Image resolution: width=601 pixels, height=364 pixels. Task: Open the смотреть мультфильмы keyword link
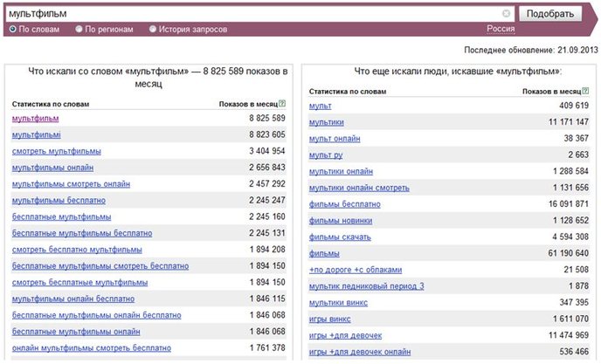tap(56, 151)
